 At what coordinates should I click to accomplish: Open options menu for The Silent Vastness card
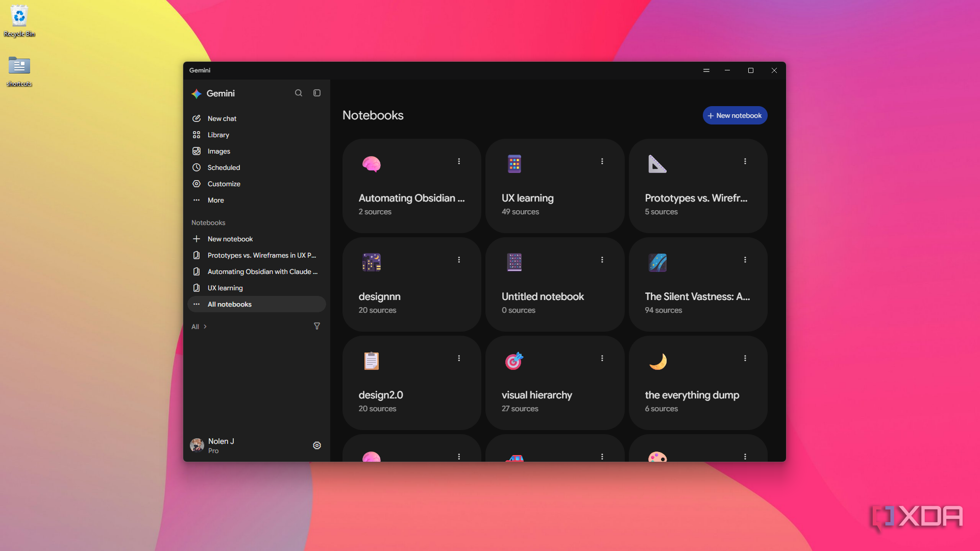point(745,260)
